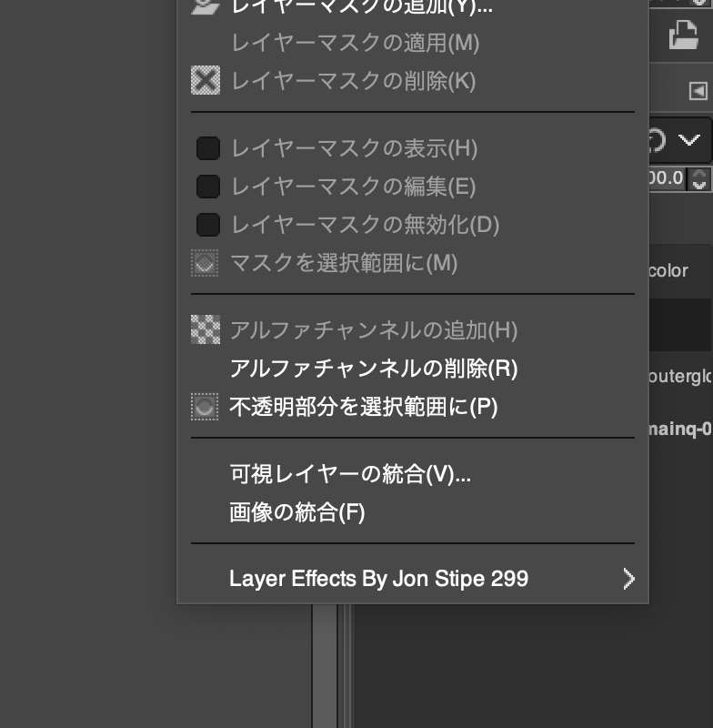The width and height of the screenshot is (713, 728).
Task: Select アルファチャンネルの削除(R)
Action: tap(412, 369)
